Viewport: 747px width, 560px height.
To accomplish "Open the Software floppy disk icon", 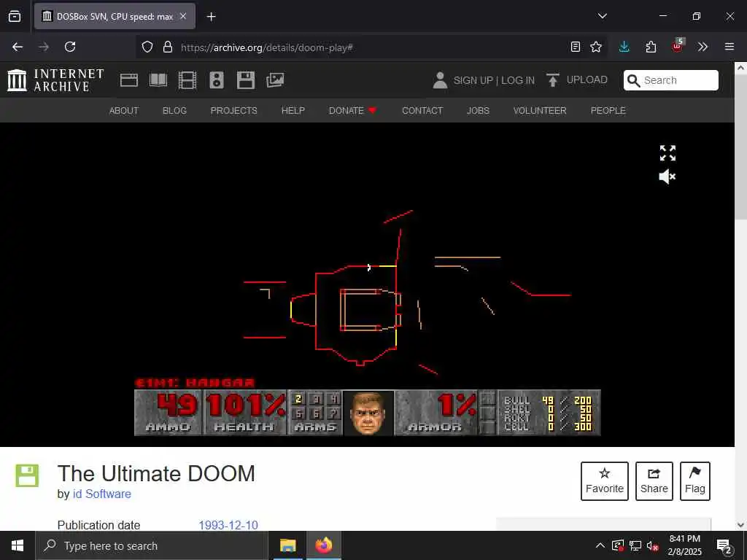I will pos(246,80).
